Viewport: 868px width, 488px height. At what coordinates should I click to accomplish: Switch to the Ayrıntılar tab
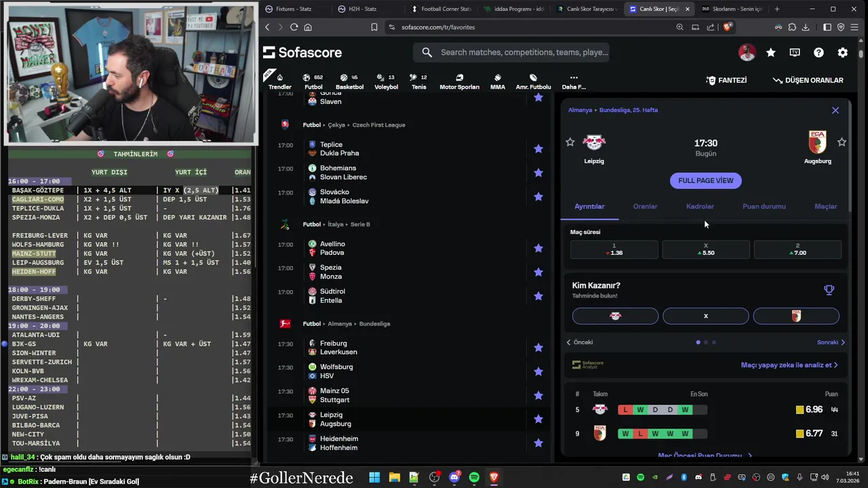(x=589, y=206)
